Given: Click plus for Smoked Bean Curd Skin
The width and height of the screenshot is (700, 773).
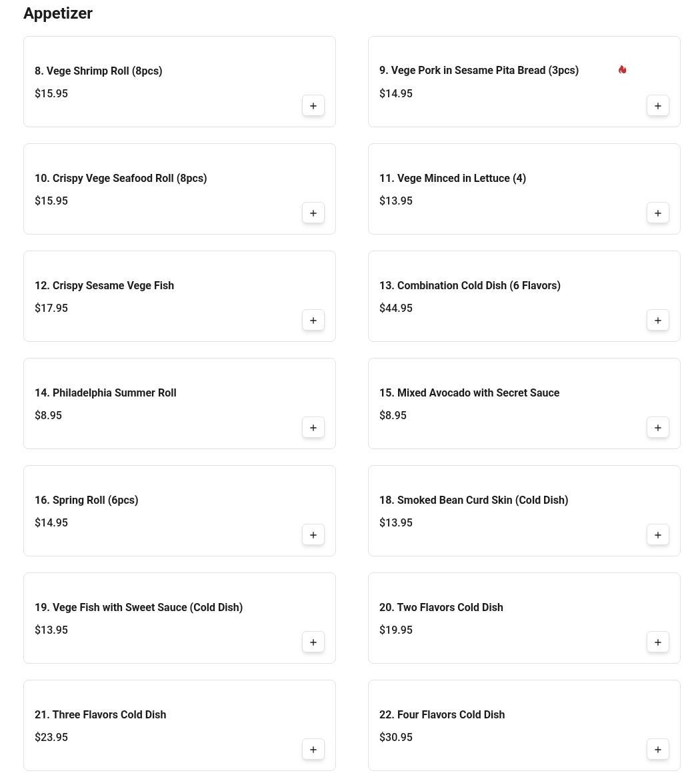Looking at the screenshot, I should [x=658, y=535].
